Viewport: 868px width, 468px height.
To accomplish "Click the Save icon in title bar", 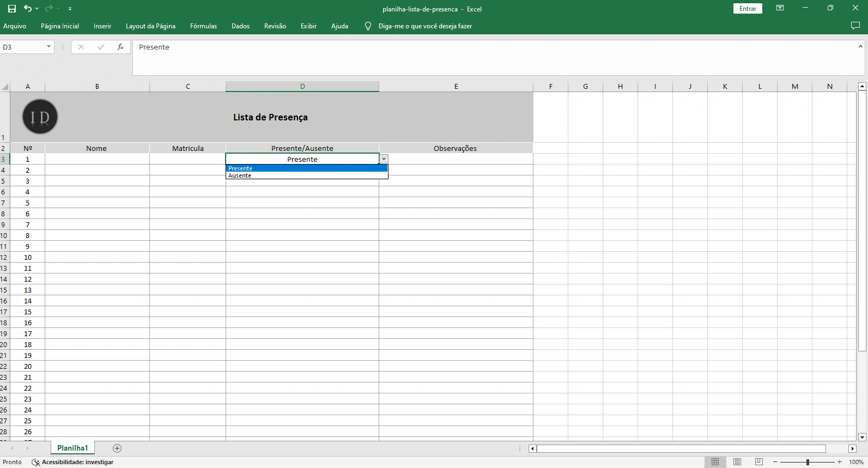I will click(x=12, y=9).
